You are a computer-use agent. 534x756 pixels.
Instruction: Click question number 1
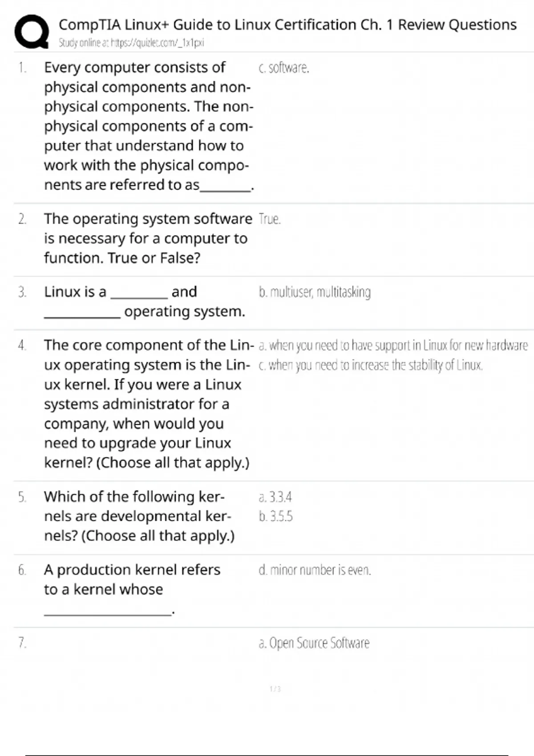[x=22, y=68]
